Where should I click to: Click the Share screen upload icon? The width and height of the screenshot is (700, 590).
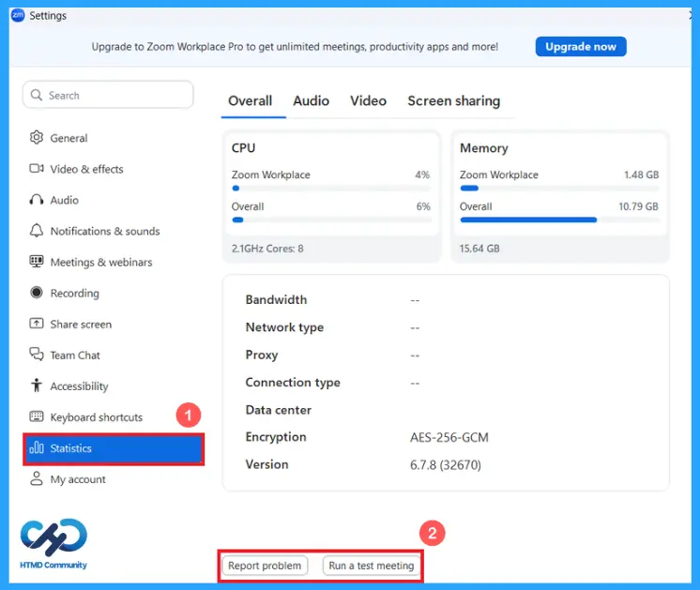[37, 323]
